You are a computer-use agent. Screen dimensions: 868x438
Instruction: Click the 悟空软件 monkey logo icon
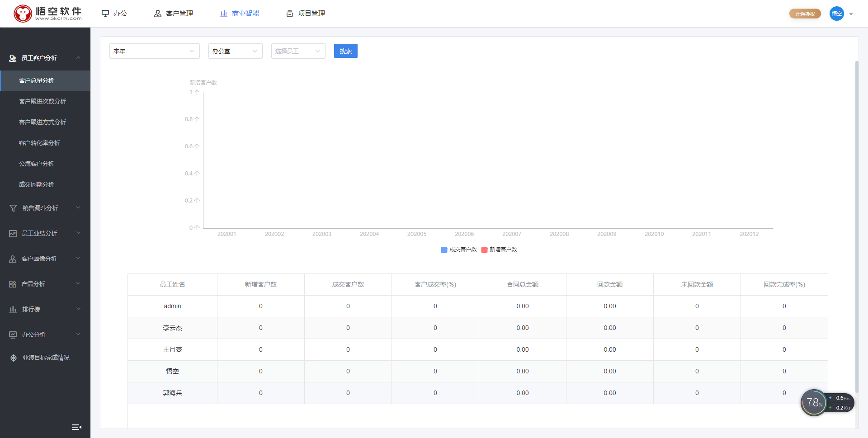(23, 14)
